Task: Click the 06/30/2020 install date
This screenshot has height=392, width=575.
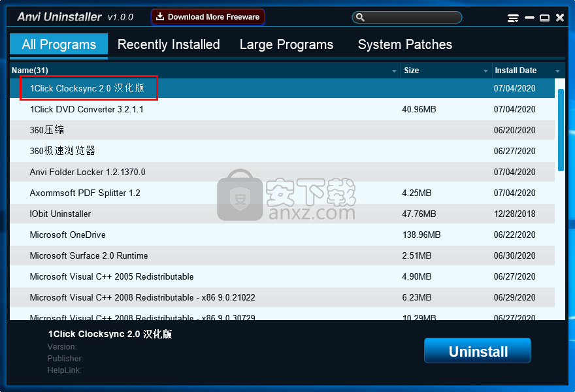Action: [514, 255]
